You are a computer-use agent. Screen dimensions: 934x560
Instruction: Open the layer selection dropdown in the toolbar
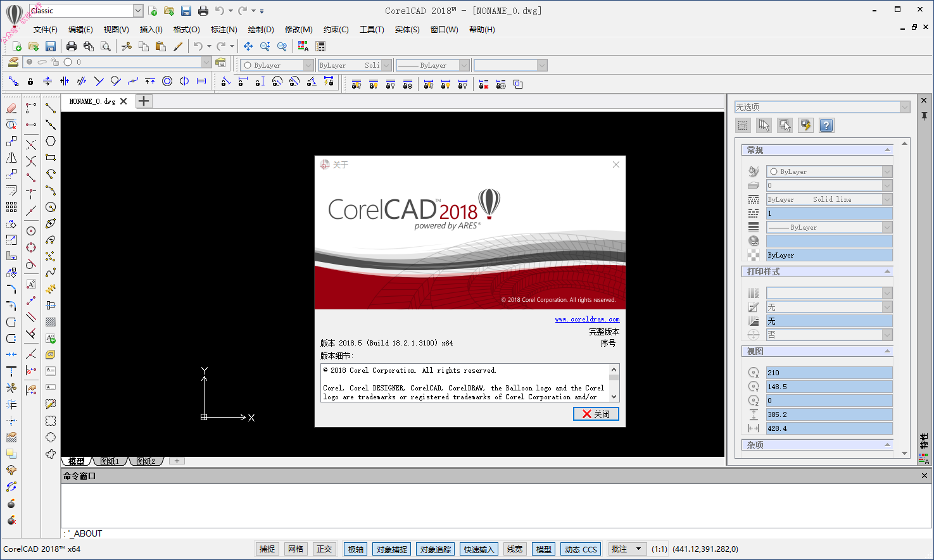pyautogui.click(x=206, y=62)
